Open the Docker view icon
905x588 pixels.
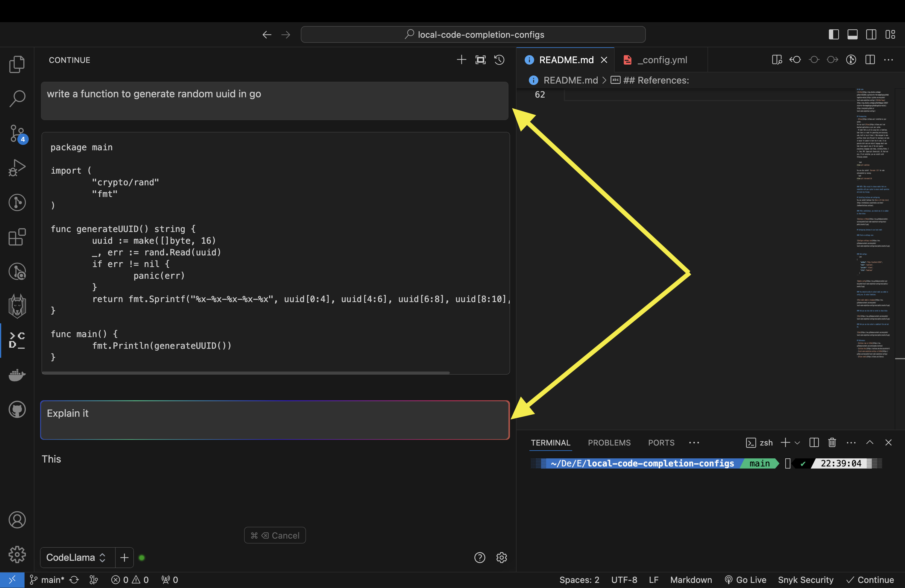17,375
